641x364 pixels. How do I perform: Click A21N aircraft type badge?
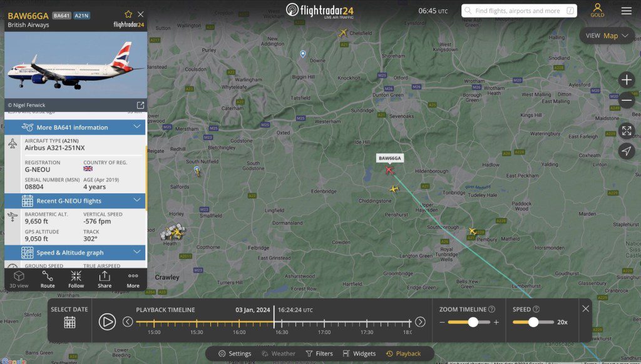81,16
